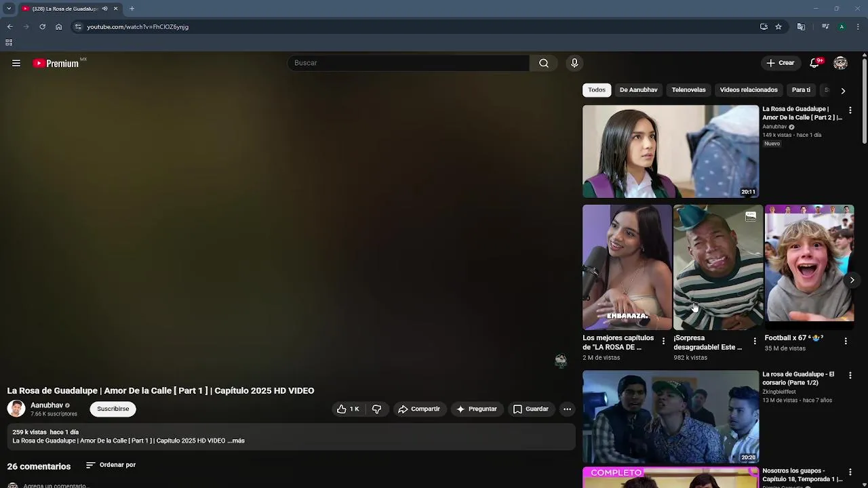Screen dimensions: 868x488
Task: Open options for El corsario video
Action: (x=850, y=375)
